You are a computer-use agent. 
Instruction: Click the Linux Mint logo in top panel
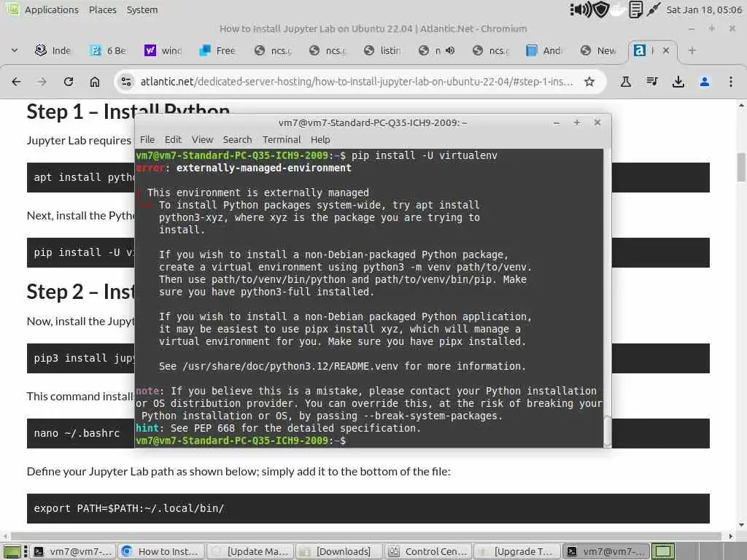(12, 9)
